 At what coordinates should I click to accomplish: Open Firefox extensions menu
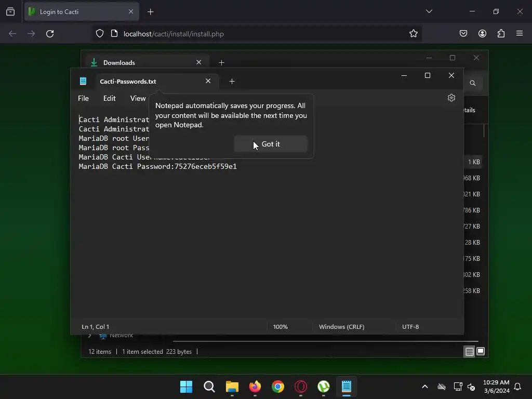501,34
